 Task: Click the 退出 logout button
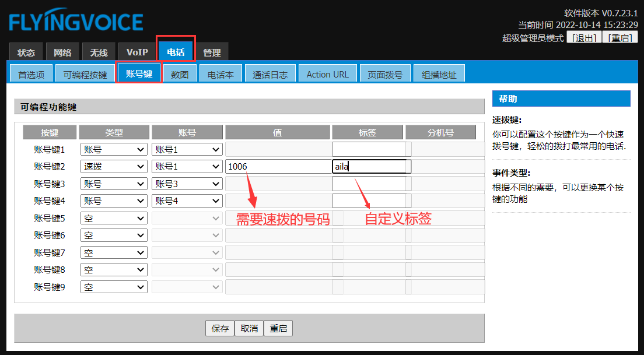click(x=584, y=38)
